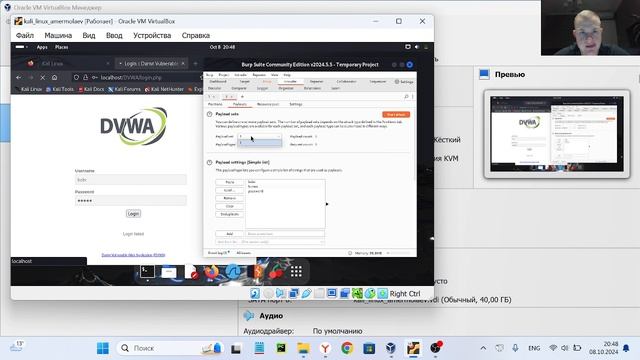Open Resource pool tab in Intruder

pos(268,104)
